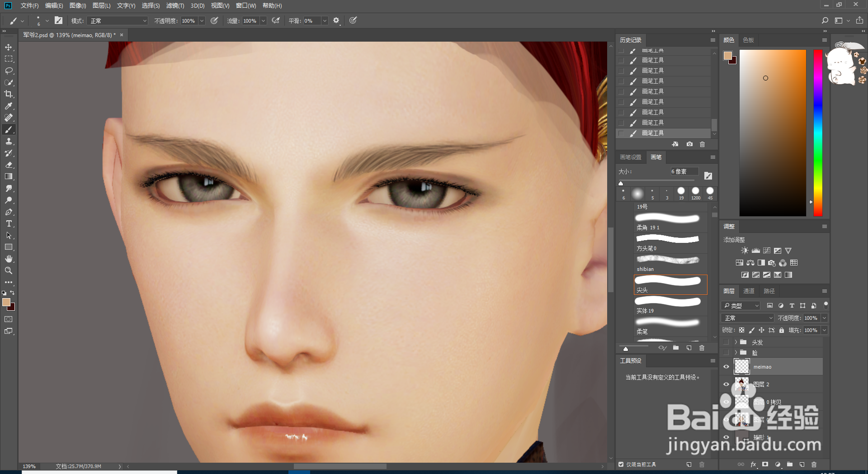Select the Lasso tool

[x=9, y=71]
